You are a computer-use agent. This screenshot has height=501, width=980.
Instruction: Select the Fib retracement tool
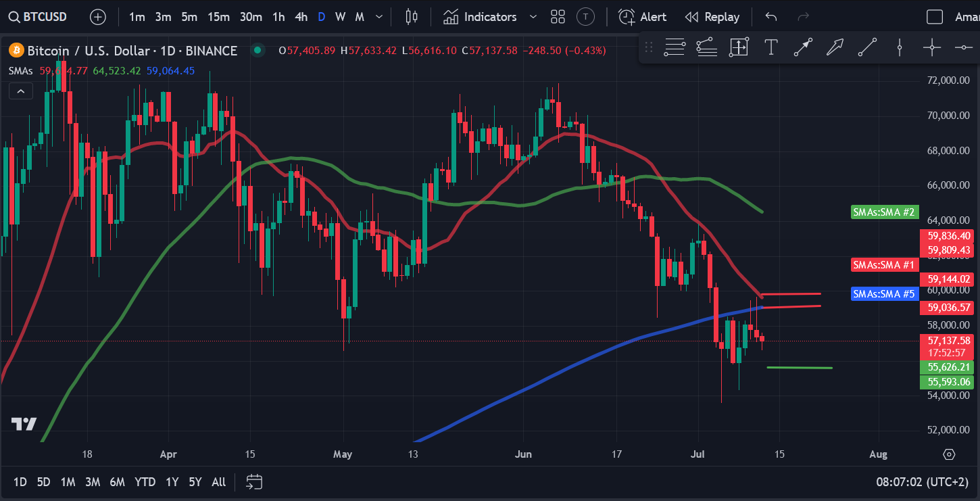click(x=675, y=47)
